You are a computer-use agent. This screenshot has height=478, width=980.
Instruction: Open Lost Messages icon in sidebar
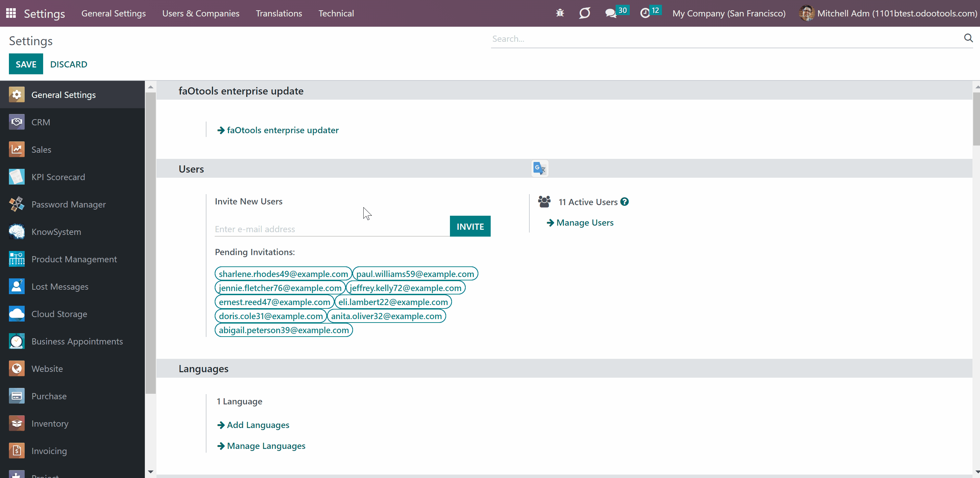pos(17,286)
